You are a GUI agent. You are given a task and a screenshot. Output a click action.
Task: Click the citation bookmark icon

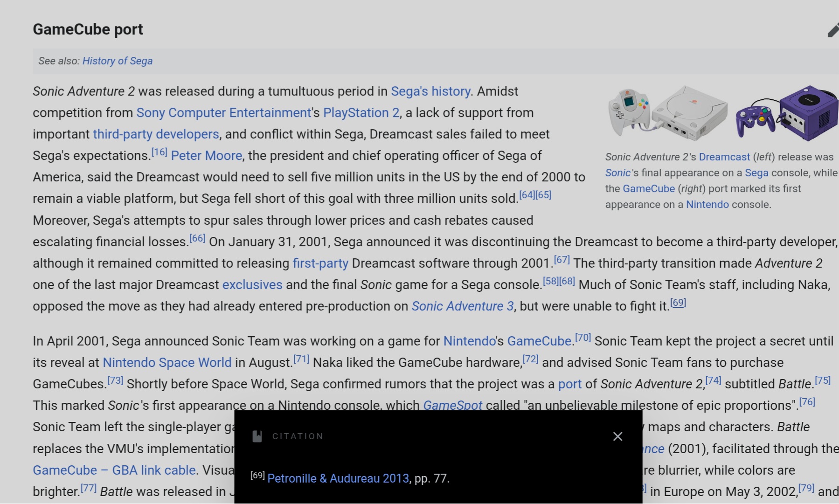[257, 436]
